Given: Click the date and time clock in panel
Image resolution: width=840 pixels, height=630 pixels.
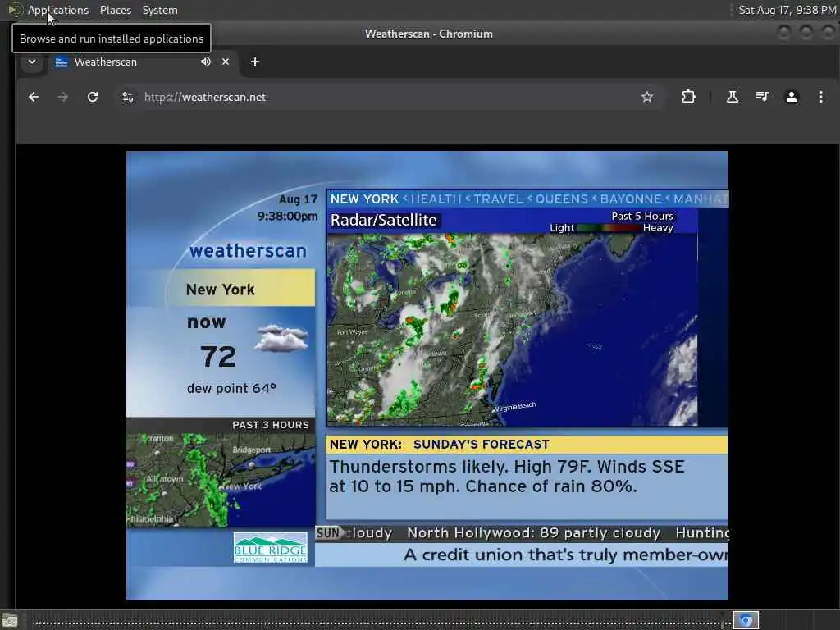Looking at the screenshot, I should tap(787, 10).
